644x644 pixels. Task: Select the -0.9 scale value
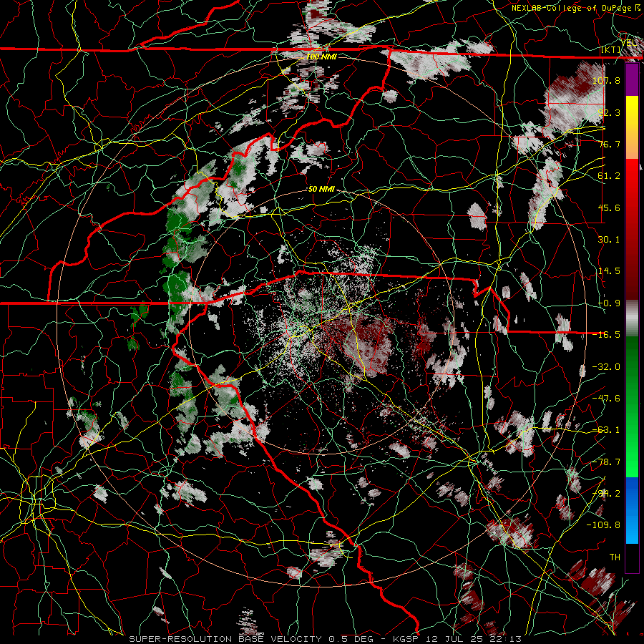(x=609, y=303)
